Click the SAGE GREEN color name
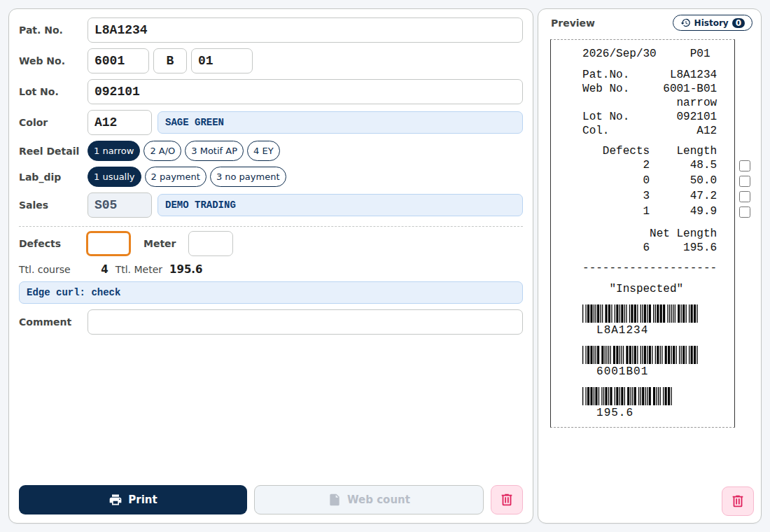This screenshot has height=532, width=770. (x=339, y=122)
